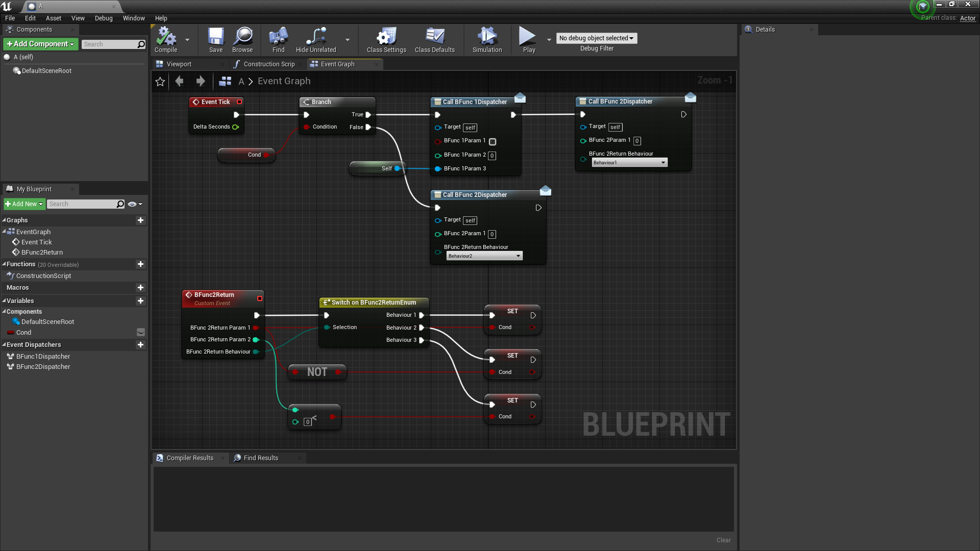Collapse the Event Dispatchers section
This screenshot has height=551, width=980.
pyautogui.click(x=4, y=345)
